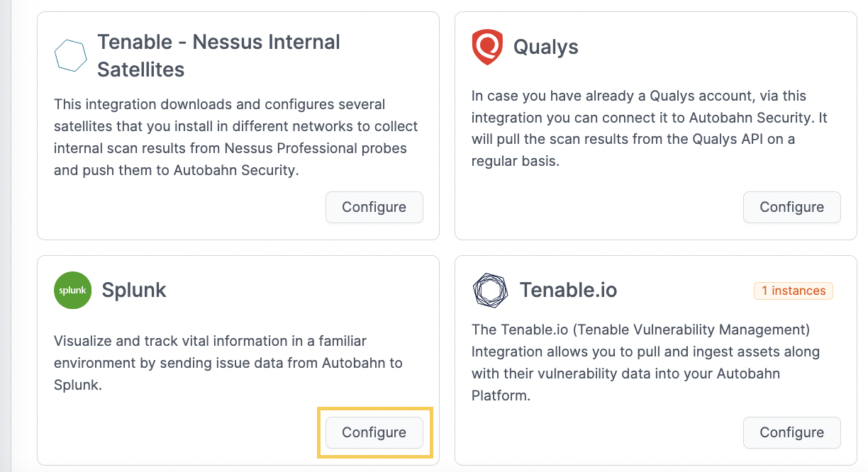
Task: Click the green Splunk circle logo
Action: pos(73,291)
